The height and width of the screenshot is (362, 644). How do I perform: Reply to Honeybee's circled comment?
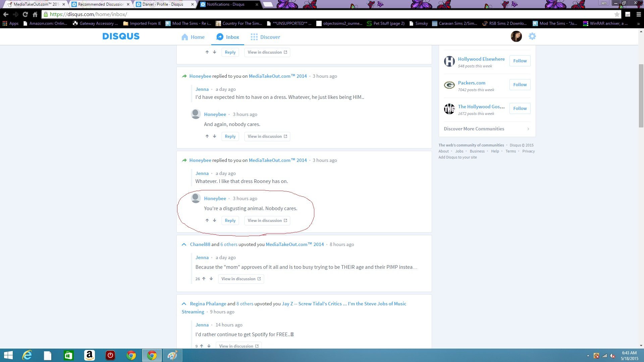230,220
